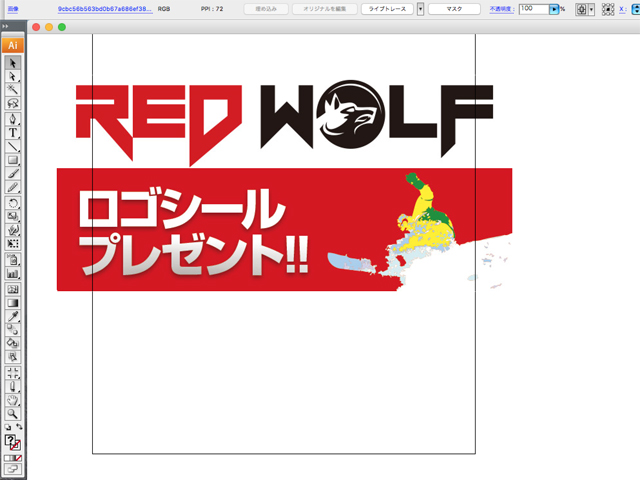Select the Scale tool
The width and height of the screenshot is (640, 480).
click(13, 216)
